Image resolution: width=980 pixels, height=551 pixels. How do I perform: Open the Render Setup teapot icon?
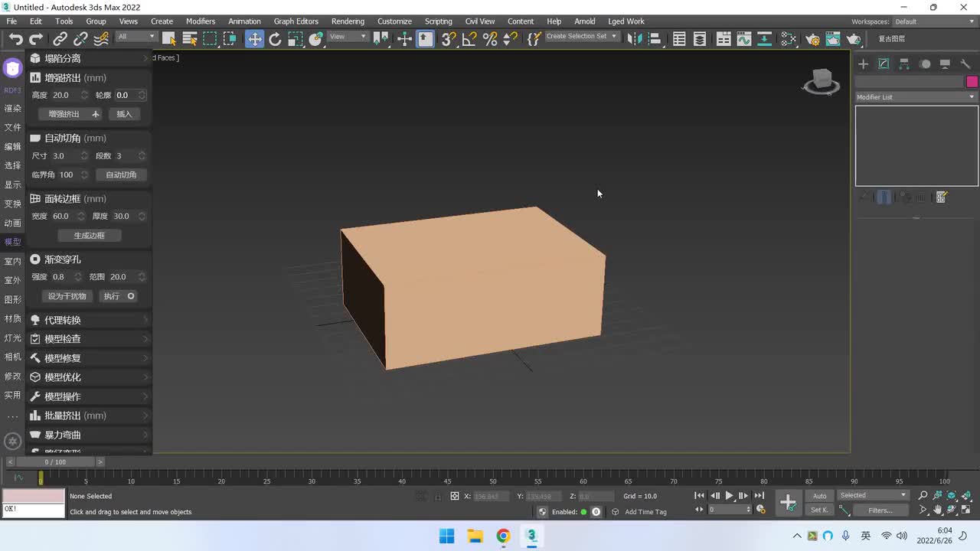(x=813, y=39)
